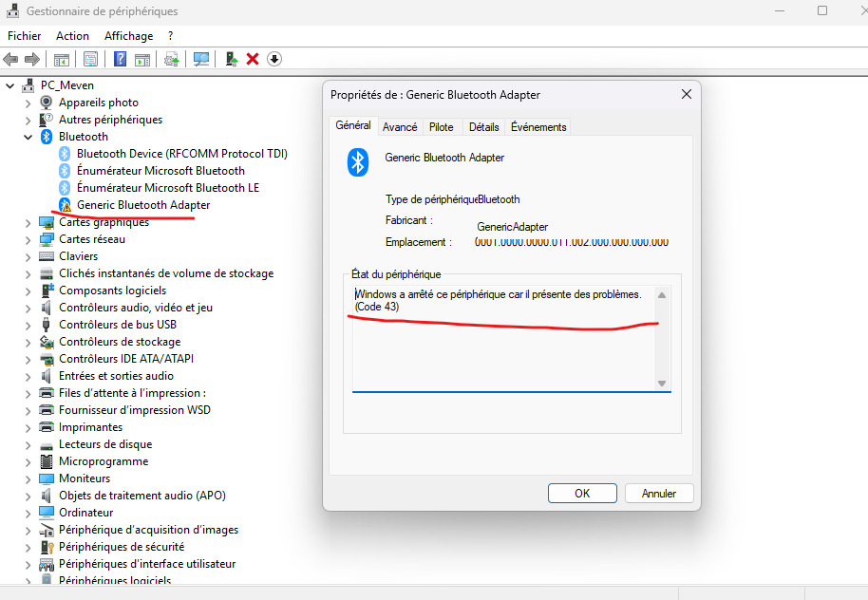Screen dimensions: 868x600
Task: Disable device with down-arrow circle icon
Action: pyautogui.click(x=274, y=59)
